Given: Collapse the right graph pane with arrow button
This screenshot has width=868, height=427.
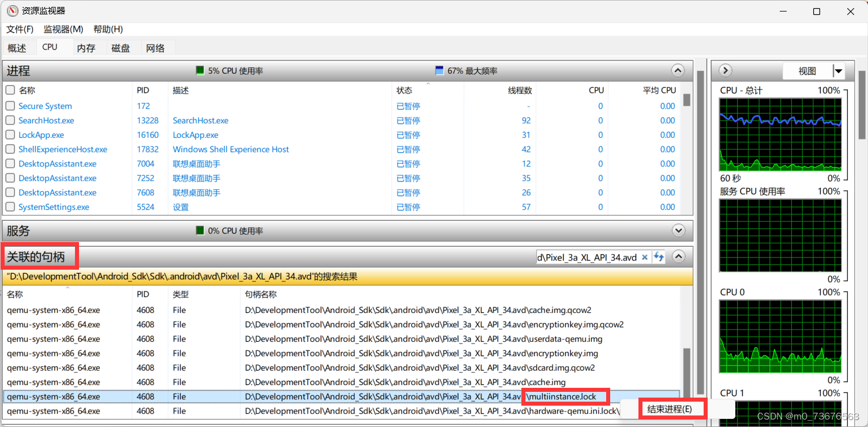Looking at the screenshot, I should coord(726,71).
